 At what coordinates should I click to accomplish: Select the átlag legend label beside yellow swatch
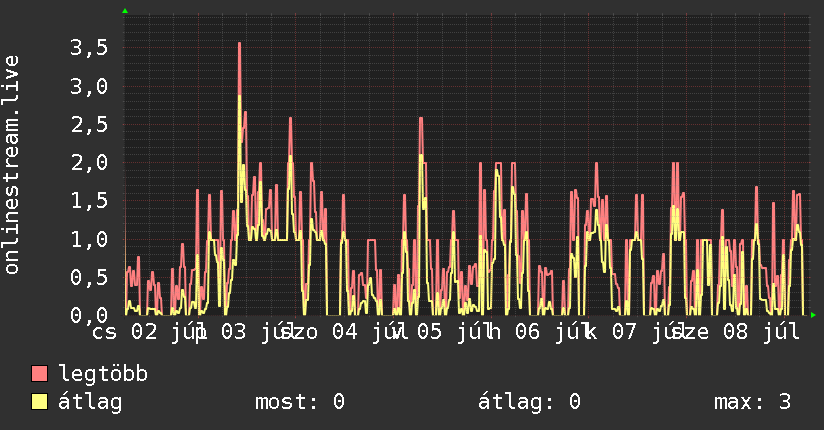(x=90, y=402)
